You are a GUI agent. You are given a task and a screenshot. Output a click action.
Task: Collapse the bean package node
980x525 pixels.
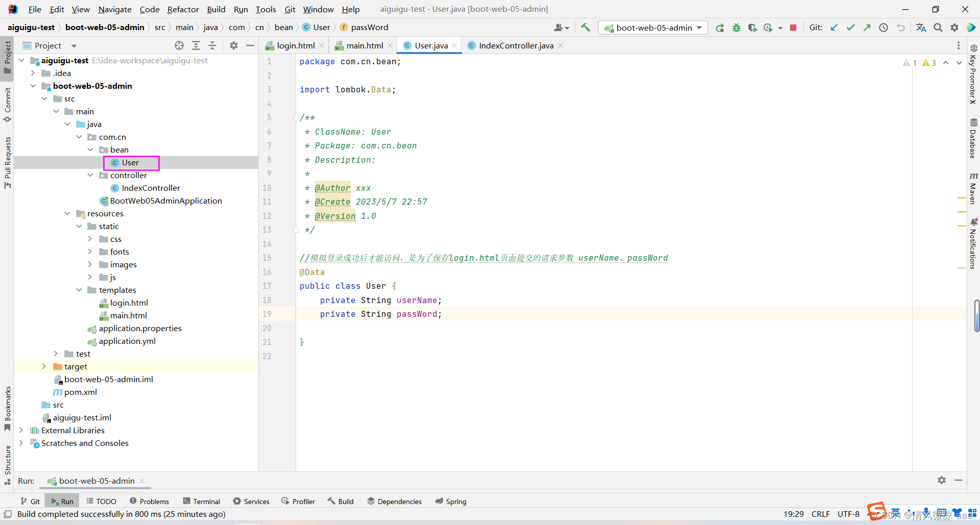click(x=90, y=149)
